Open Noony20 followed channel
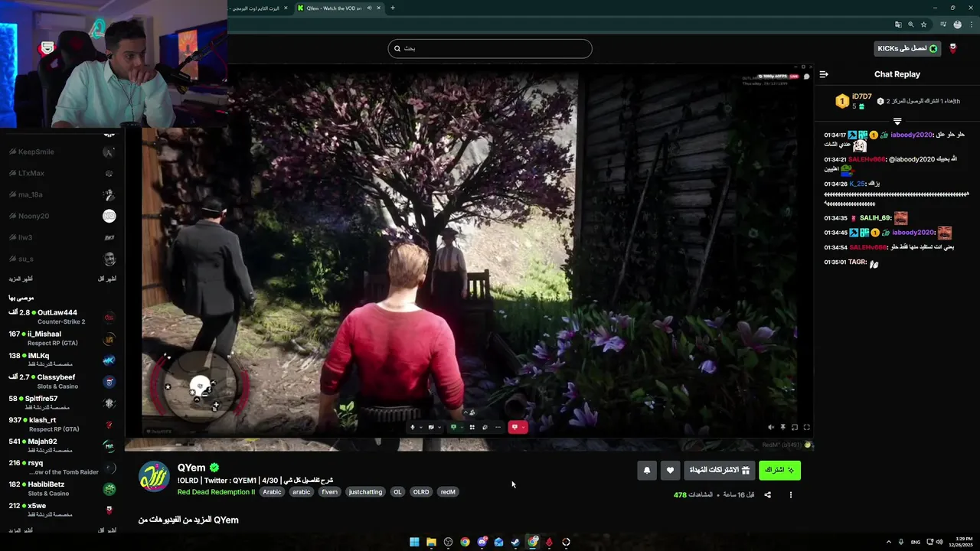The height and width of the screenshot is (551, 980). coord(62,216)
